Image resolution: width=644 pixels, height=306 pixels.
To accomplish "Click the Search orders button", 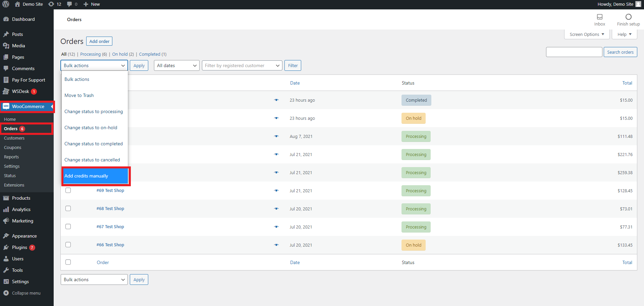I will [620, 52].
